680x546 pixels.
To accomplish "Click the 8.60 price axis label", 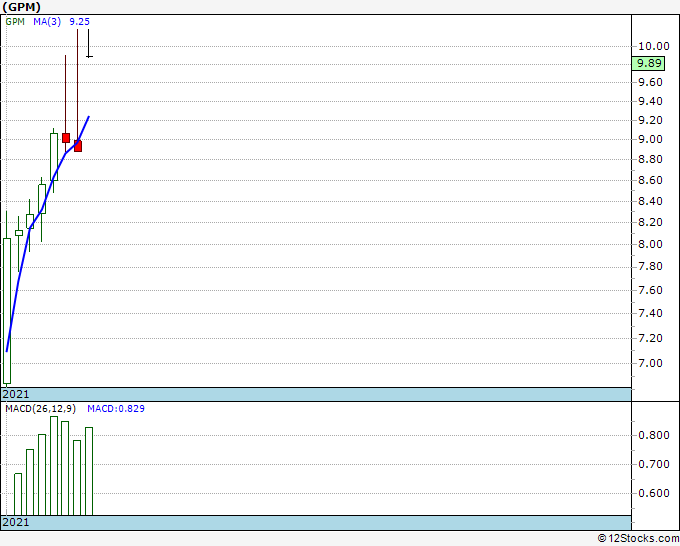I will pos(650,180).
